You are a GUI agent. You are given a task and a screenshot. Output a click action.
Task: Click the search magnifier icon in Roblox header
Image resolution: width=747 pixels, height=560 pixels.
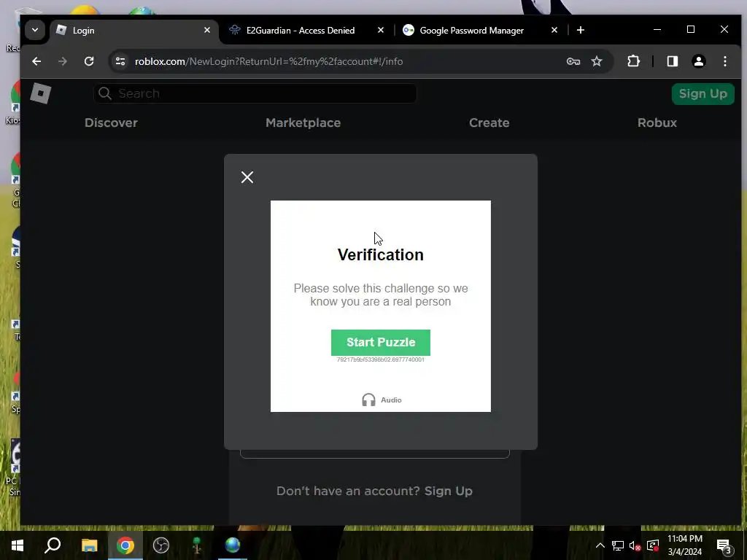coord(105,93)
